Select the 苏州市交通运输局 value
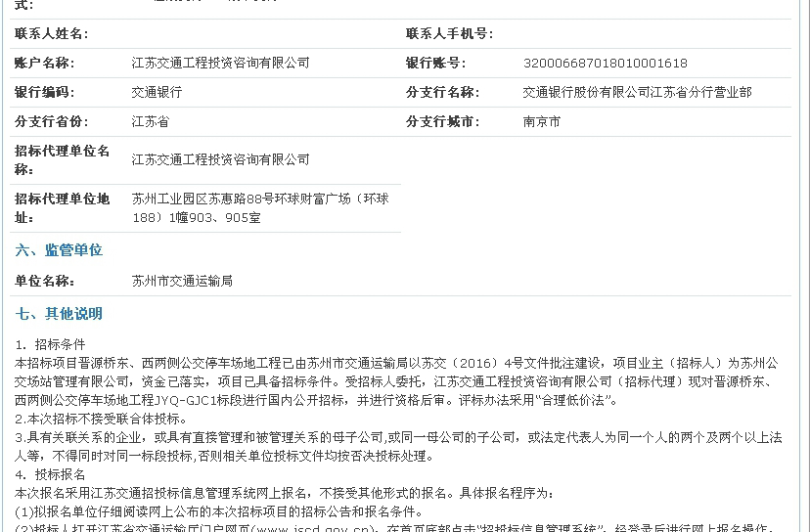This screenshot has width=810, height=532. pos(182,281)
